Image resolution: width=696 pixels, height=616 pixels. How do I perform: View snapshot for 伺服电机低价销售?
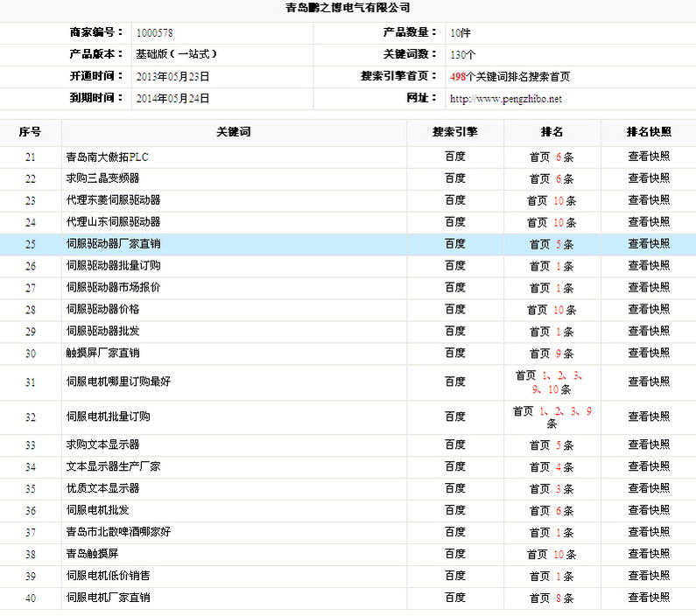coord(649,575)
